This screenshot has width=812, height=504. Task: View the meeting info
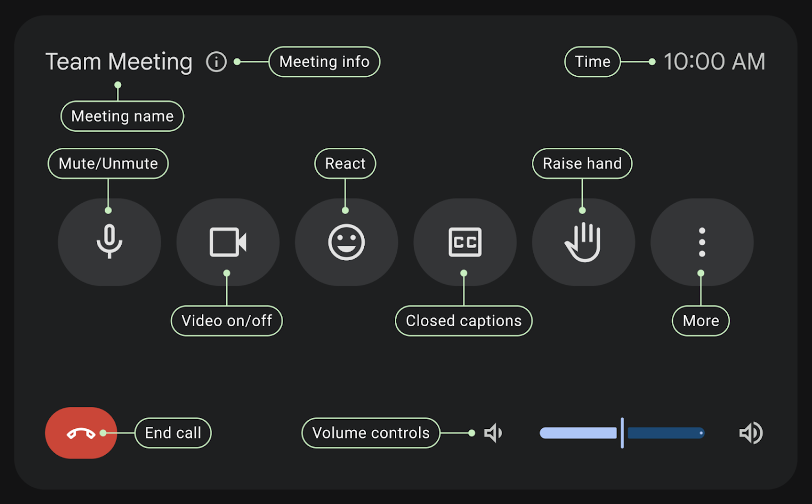(216, 61)
